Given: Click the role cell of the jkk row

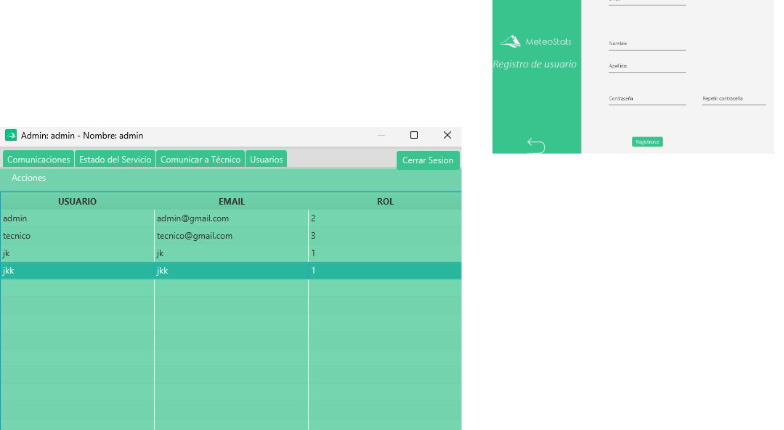Looking at the screenshot, I should [x=385, y=270].
